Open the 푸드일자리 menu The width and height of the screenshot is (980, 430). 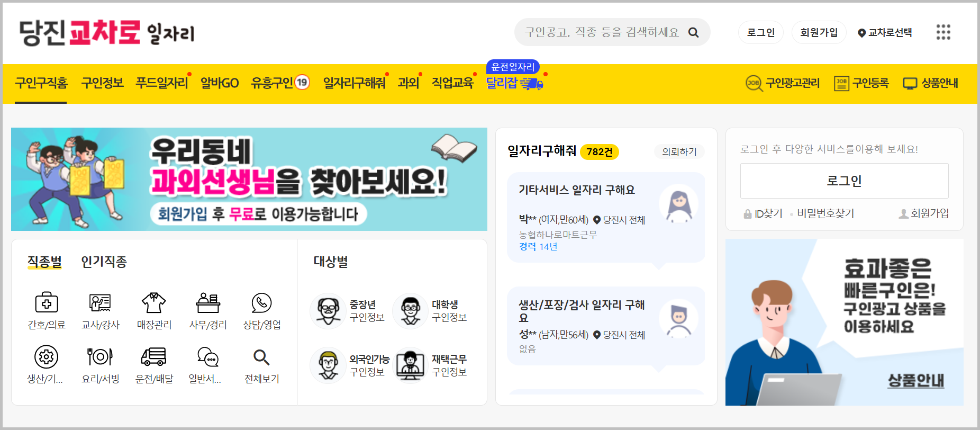pos(162,83)
